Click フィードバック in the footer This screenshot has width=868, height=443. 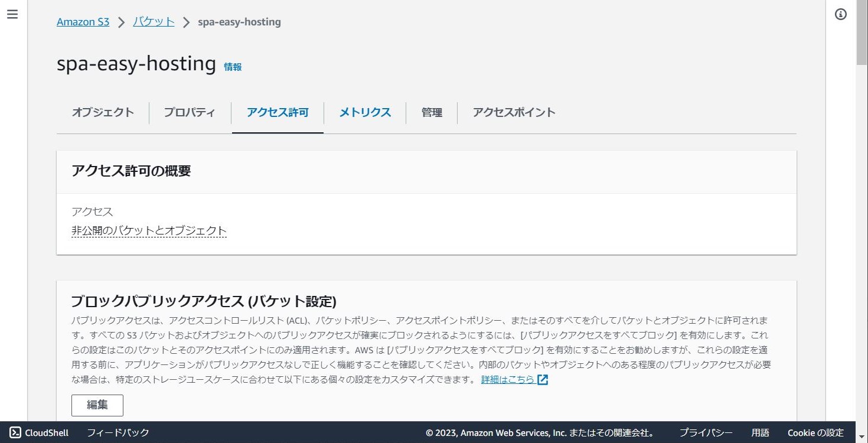point(118,432)
